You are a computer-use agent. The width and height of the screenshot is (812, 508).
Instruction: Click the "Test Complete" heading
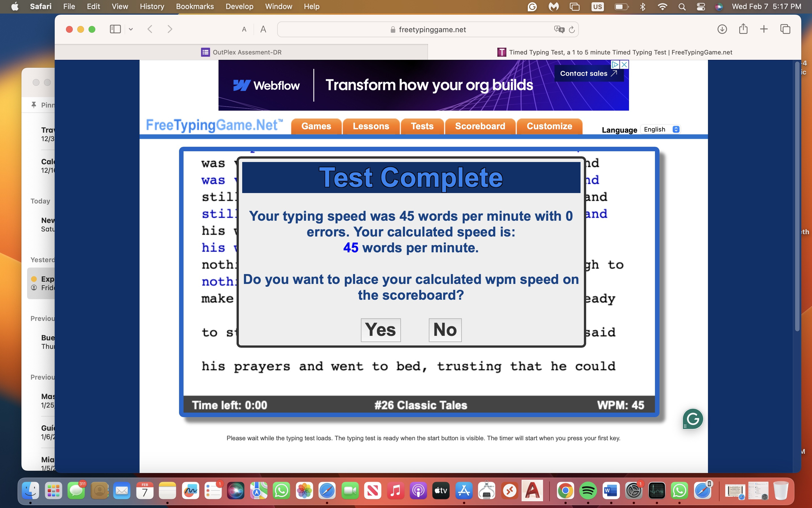tap(411, 178)
